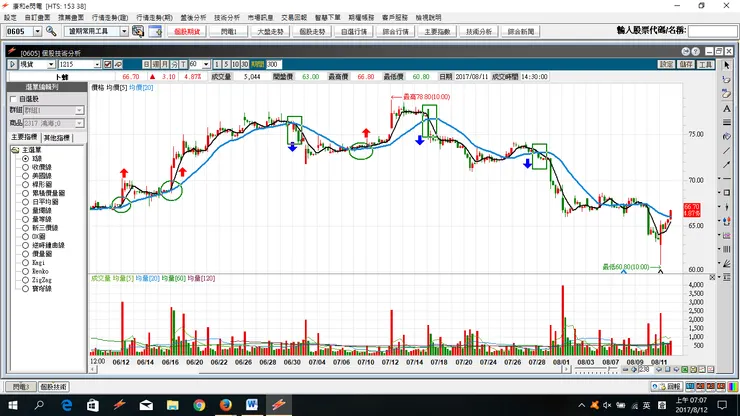Select the trend line drawing tool
The width and height of the screenshot is (740, 416).
(x=726, y=151)
